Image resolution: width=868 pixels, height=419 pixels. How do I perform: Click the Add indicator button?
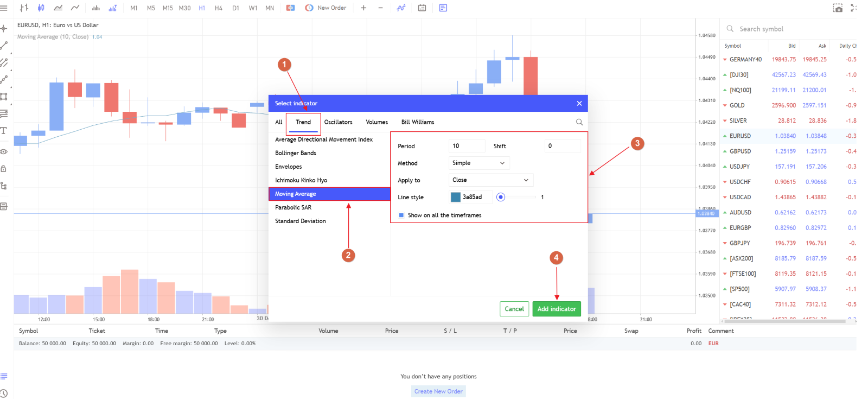click(x=557, y=309)
